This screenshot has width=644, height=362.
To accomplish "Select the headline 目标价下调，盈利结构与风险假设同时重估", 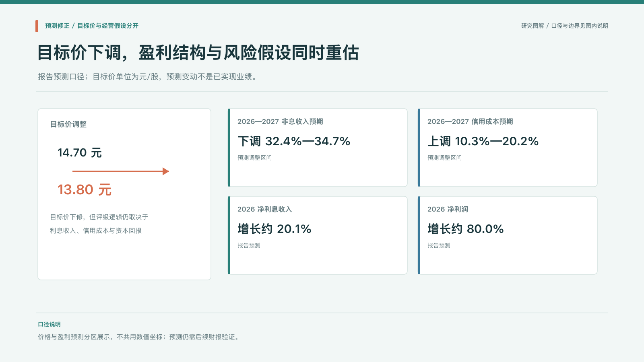I will [x=198, y=53].
